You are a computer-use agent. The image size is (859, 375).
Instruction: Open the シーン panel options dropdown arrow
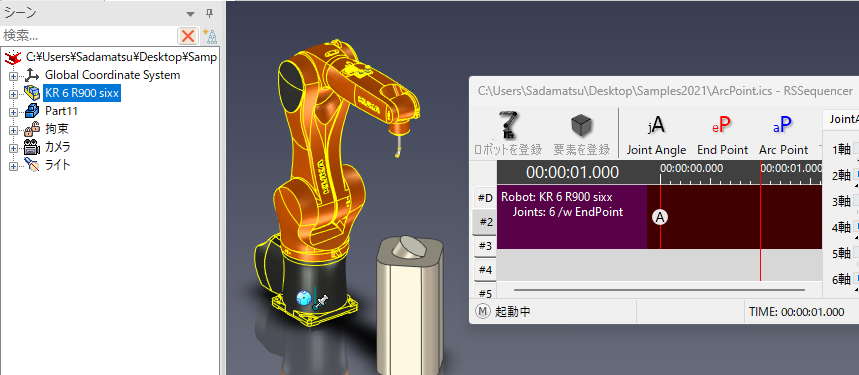(x=190, y=14)
